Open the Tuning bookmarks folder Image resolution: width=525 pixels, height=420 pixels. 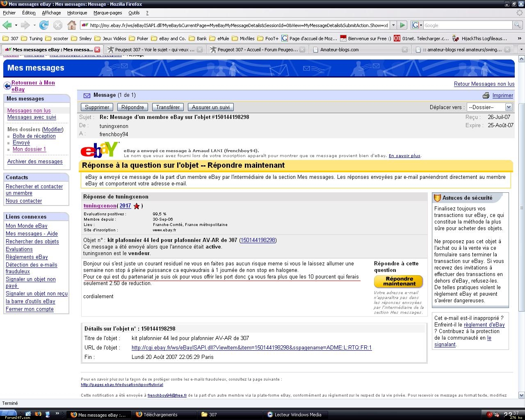pos(32,39)
